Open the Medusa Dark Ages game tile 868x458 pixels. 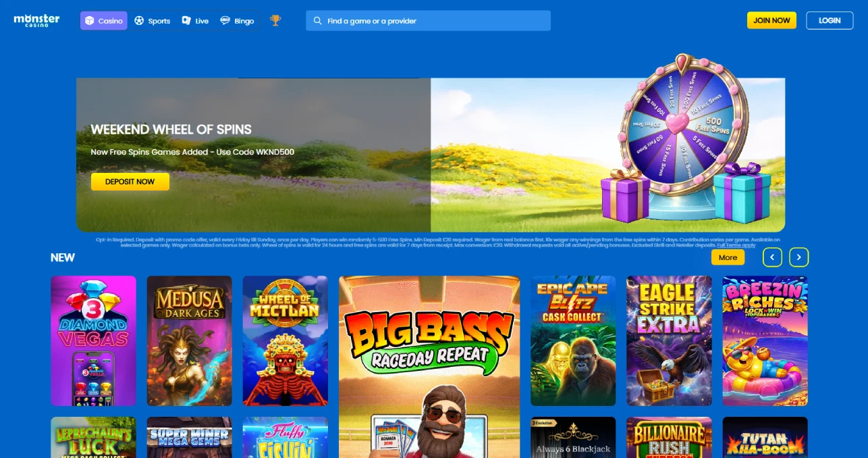[190, 340]
